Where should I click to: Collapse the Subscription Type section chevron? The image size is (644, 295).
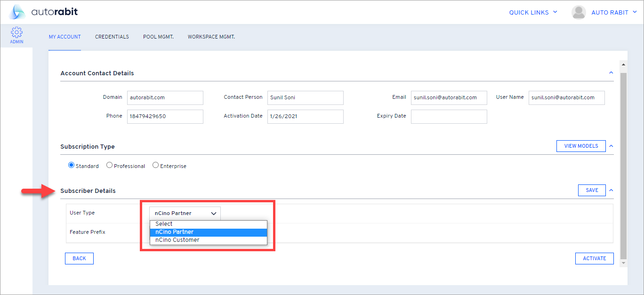[x=611, y=146]
